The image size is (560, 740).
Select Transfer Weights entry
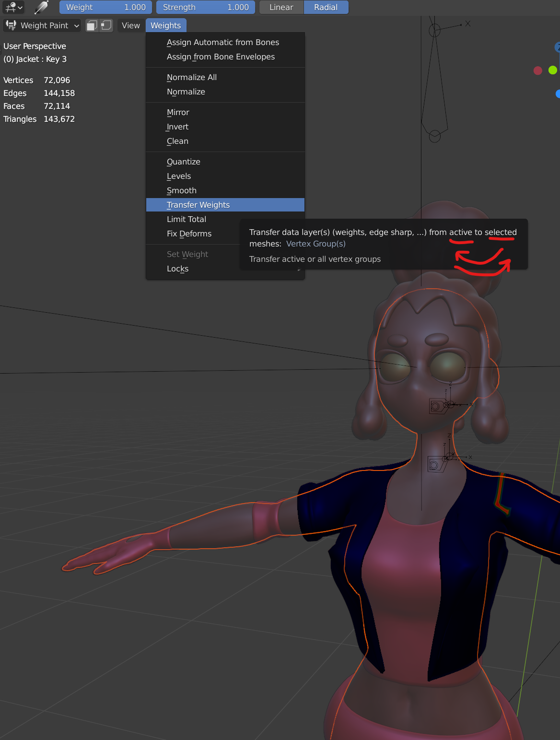[225, 205]
